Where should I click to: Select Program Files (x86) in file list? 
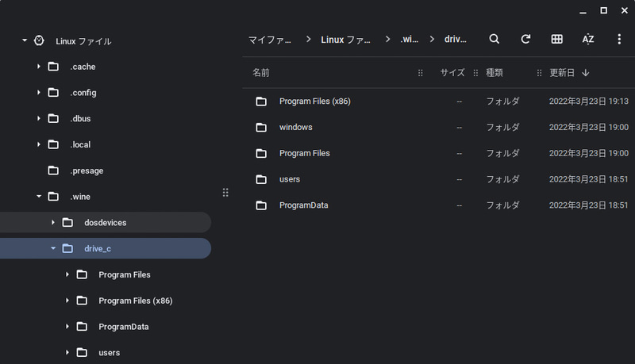[x=314, y=102]
